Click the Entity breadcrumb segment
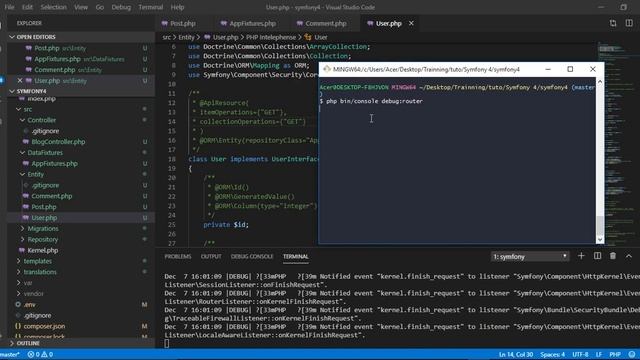 pyautogui.click(x=186, y=37)
